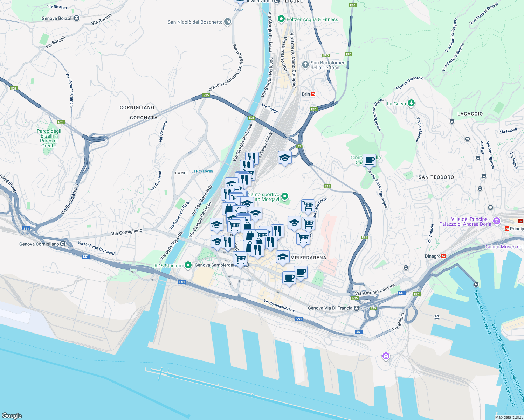Click the Genova Via Di Francia station icon

pyautogui.click(x=357, y=308)
